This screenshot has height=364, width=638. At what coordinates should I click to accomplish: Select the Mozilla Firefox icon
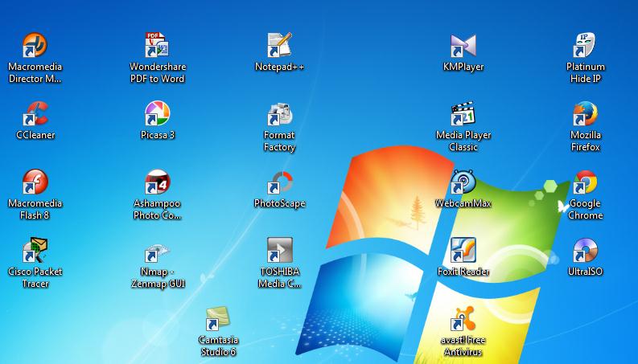(585, 113)
